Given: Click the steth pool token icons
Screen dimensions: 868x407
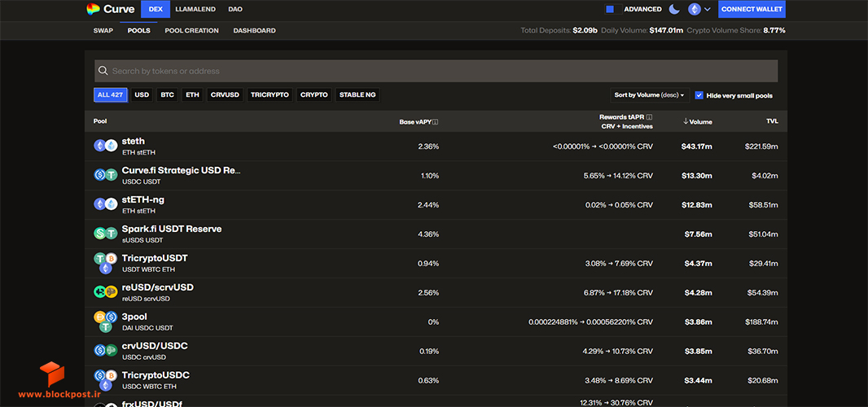Looking at the screenshot, I should [x=106, y=146].
